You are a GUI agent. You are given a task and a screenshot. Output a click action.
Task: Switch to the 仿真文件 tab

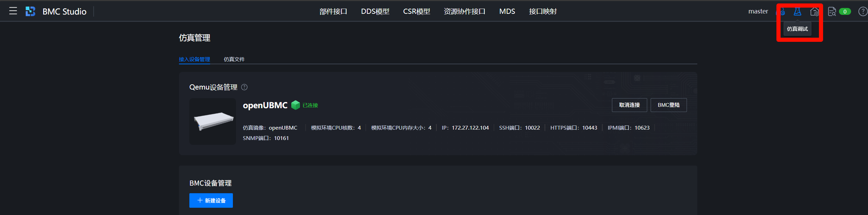click(x=234, y=59)
